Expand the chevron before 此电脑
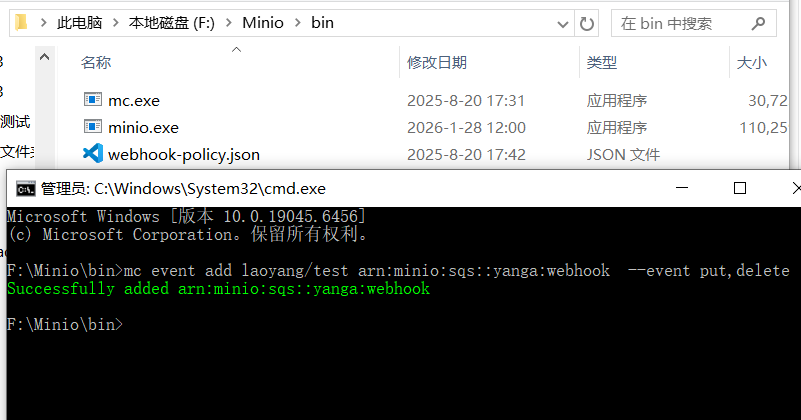The height and width of the screenshot is (420, 801). click(43, 23)
